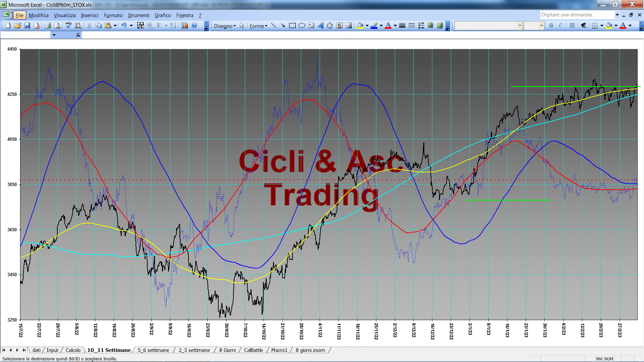Expand the Paste options arrow
644x362 pixels.
[x=115, y=25]
